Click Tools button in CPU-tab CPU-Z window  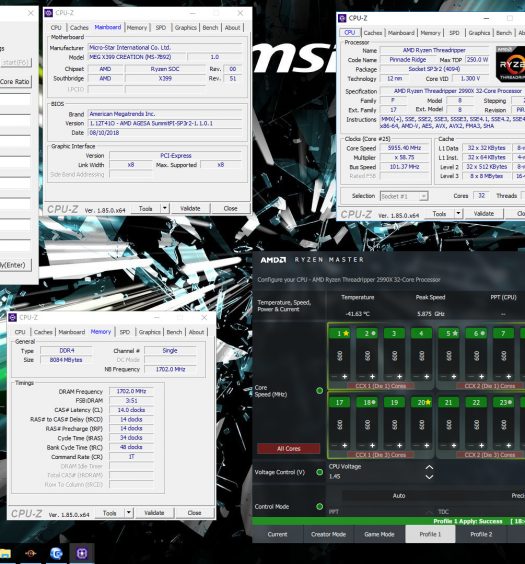pyautogui.click(x=439, y=214)
